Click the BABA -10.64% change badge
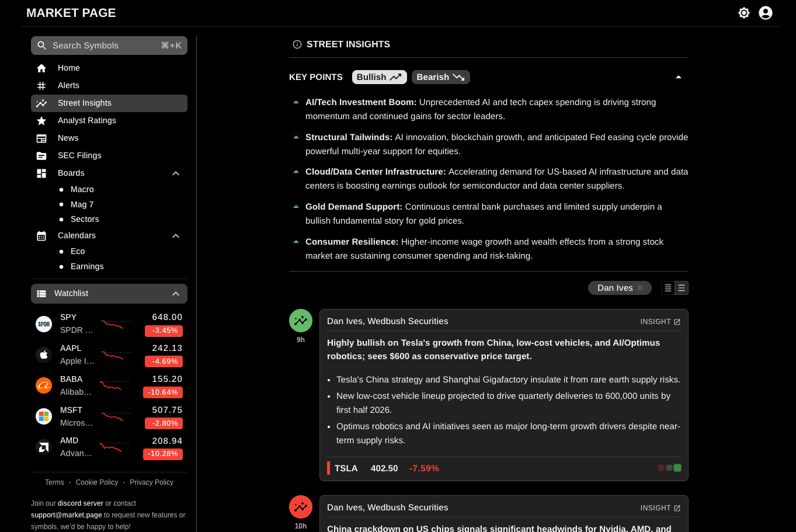This screenshot has width=796, height=532. click(163, 392)
